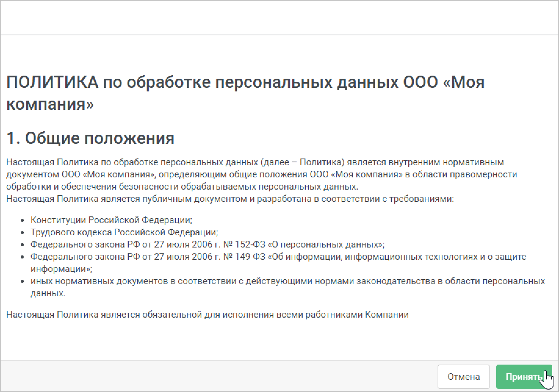Click the policy title mentioning ООО «Моя компания»
Screen dimensions: 559x392
click(245, 93)
